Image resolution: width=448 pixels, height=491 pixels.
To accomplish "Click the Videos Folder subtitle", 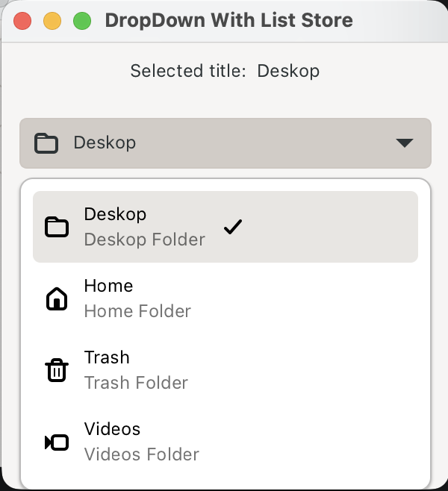I will tap(141, 454).
